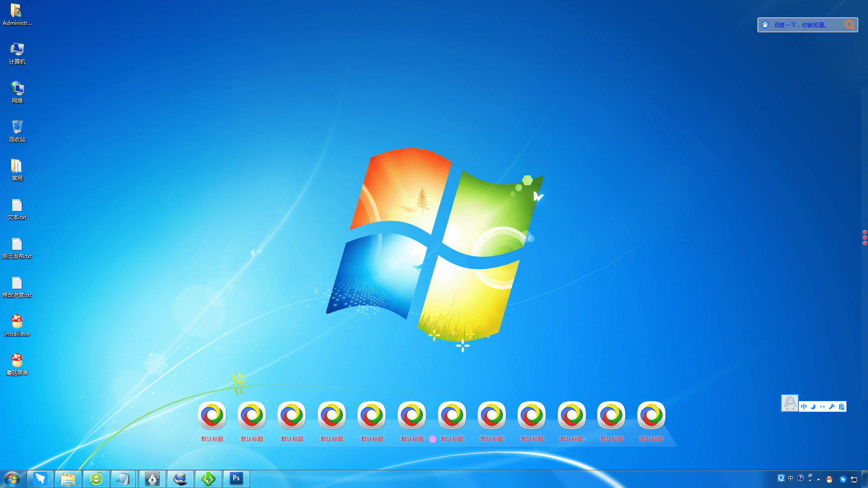The image size is (868, 488).
Task: Open the 计算机 desktop icon
Action: point(17,54)
